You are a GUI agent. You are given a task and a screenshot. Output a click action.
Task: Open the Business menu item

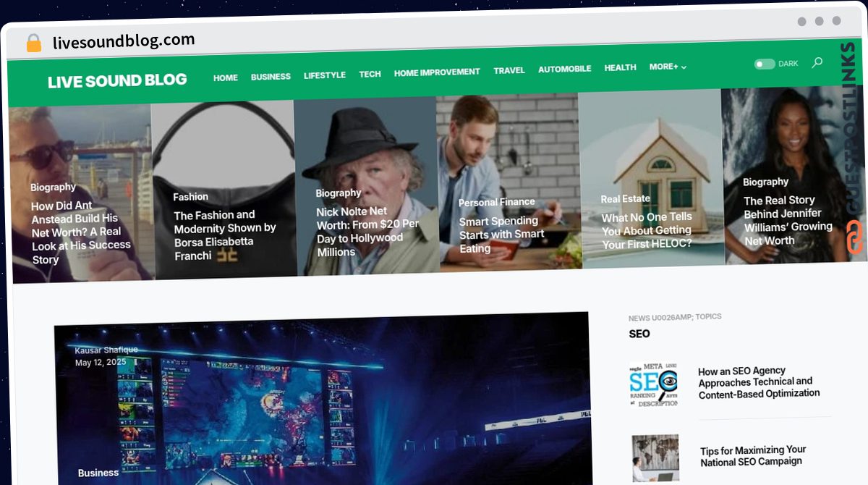click(x=271, y=77)
